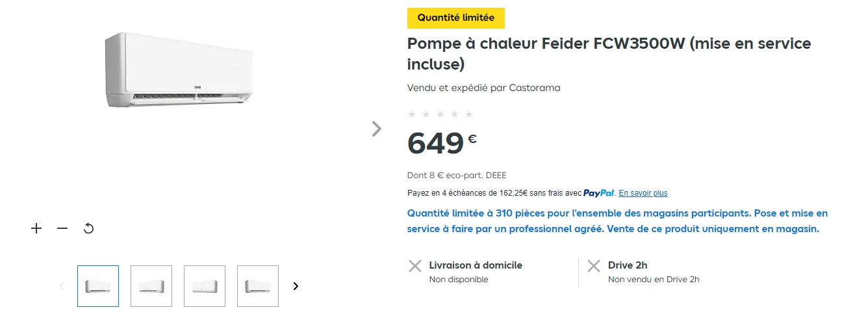Click the fifth rating star
This screenshot has height=331, width=868.
click(x=469, y=114)
